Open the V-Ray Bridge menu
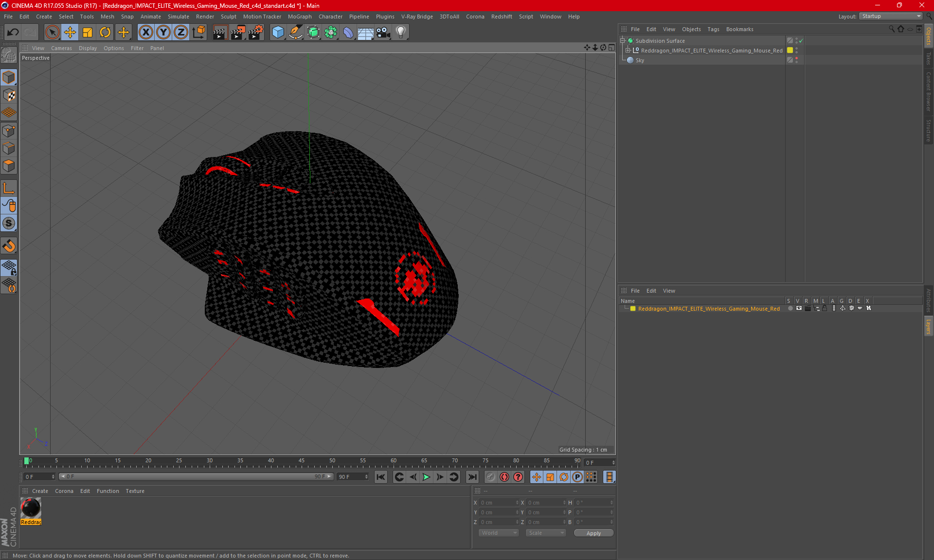 coord(417,17)
